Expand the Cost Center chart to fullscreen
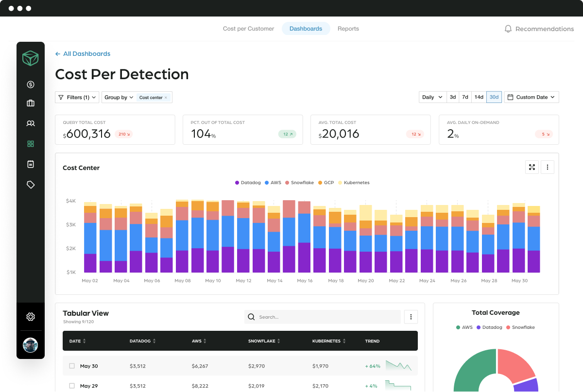 click(532, 167)
